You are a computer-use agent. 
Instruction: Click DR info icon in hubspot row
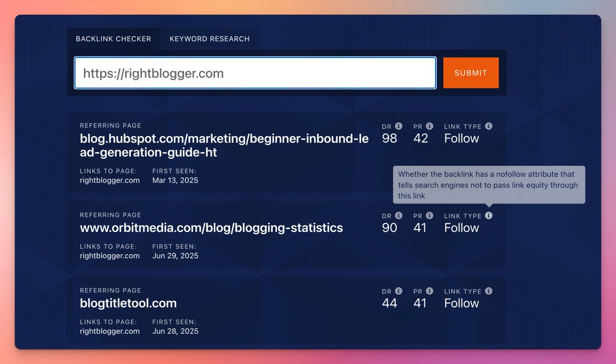tap(399, 126)
